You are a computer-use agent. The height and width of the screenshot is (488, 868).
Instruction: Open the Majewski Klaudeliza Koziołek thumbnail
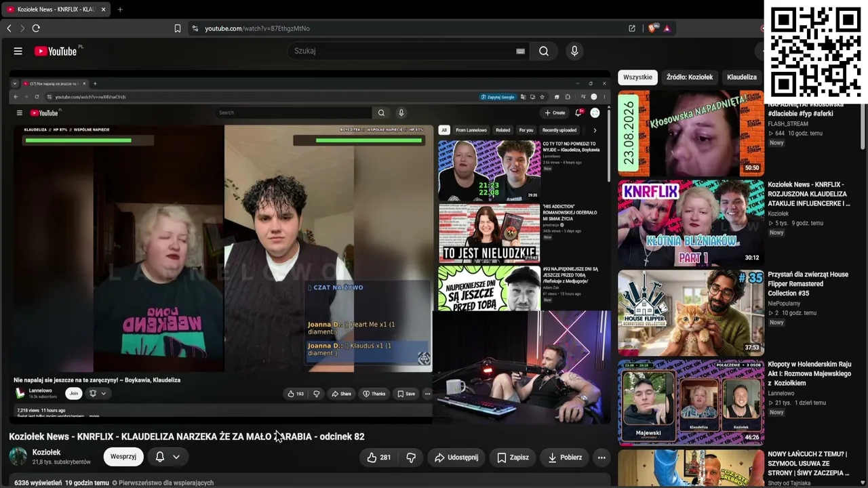click(690, 403)
